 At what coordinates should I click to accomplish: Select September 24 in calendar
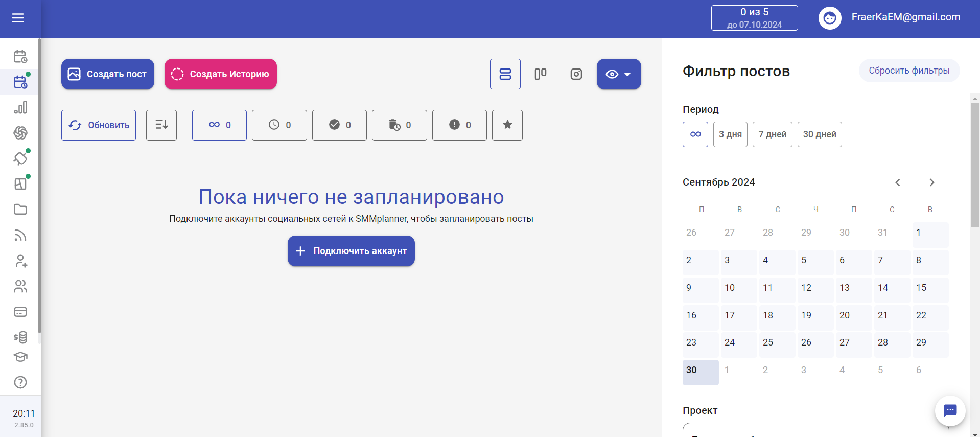coord(739,345)
